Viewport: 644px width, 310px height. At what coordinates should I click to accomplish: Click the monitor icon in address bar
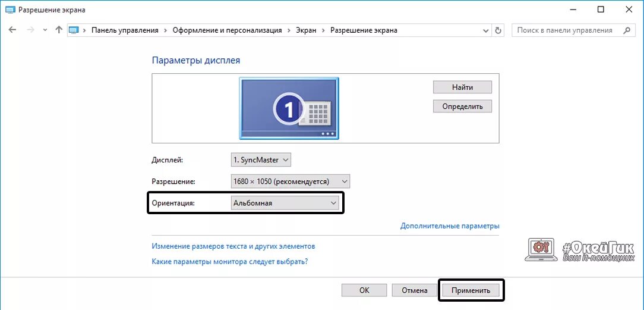74,30
